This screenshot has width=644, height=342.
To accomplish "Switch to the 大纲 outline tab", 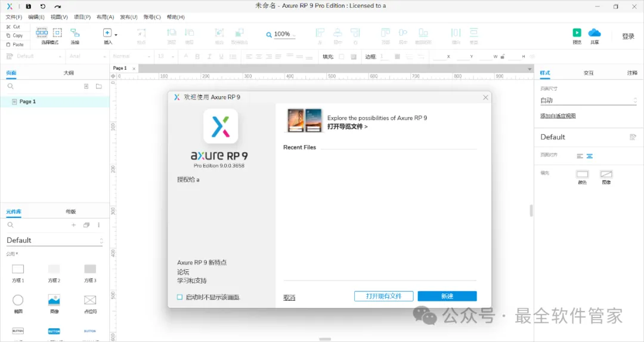I will 69,73.
